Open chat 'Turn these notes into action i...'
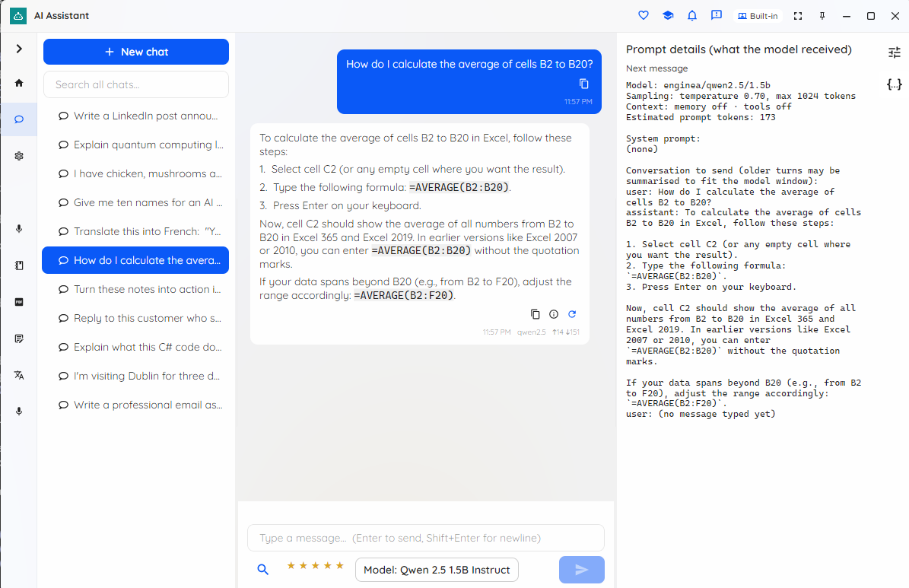The image size is (909, 588). pos(136,289)
